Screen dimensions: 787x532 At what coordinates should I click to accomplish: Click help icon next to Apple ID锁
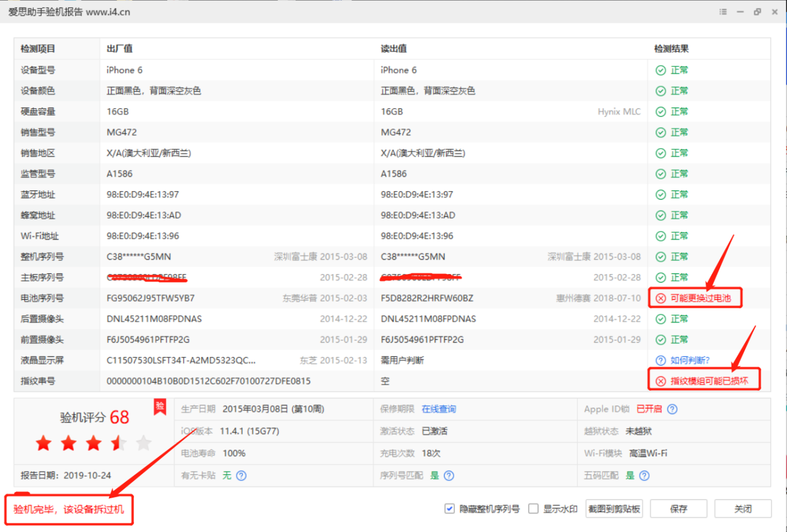point(672,409)
